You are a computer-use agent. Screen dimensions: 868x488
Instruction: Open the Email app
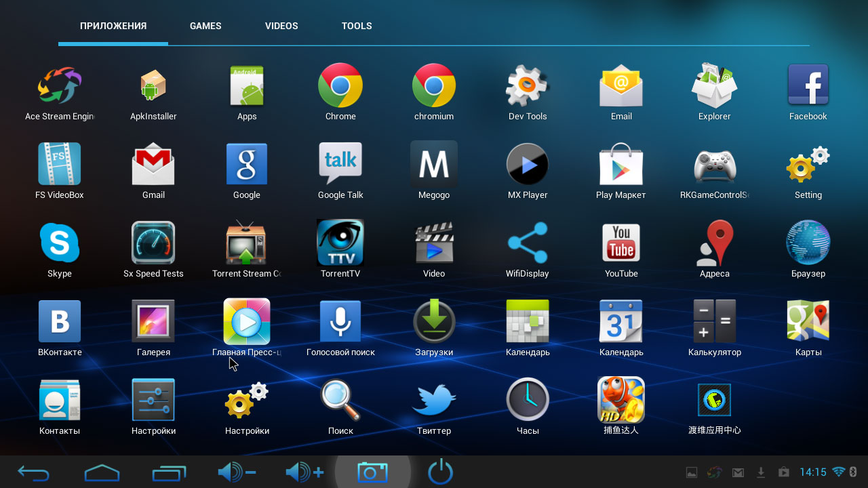(x=621, y=85)
